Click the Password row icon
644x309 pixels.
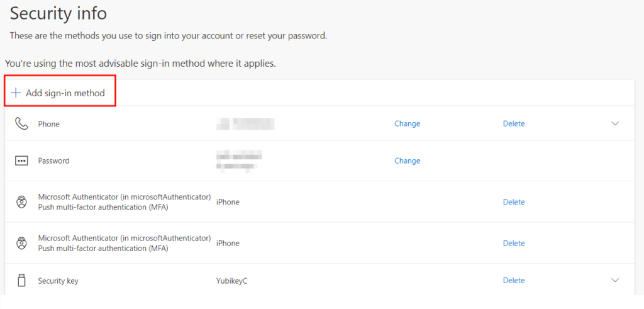[21, 160]
